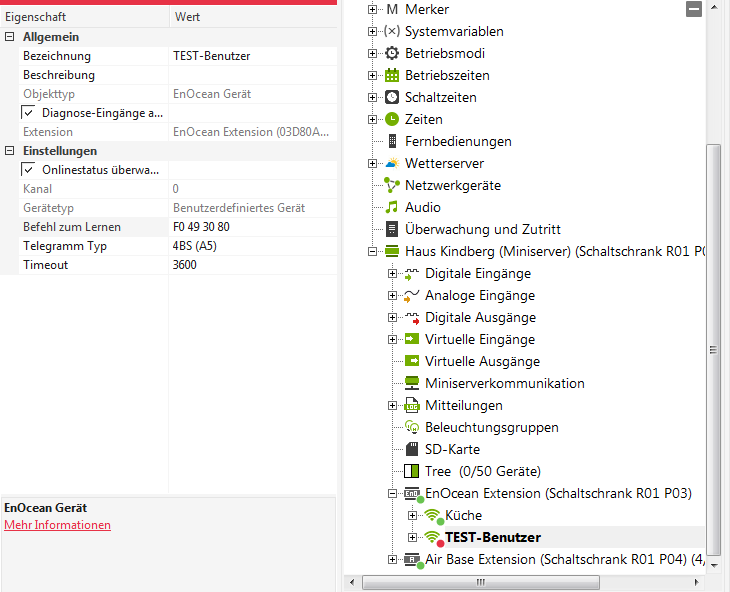The image size is (730, 592).
Task: Click the Schaltzeiten clock icon
Action: (x=392, y=97)
